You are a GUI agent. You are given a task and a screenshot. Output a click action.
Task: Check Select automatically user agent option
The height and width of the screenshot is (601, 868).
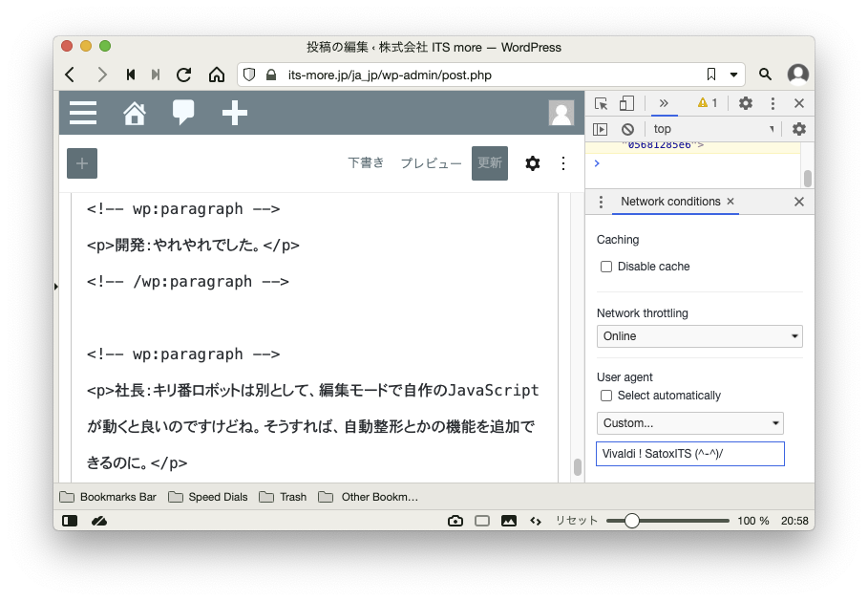605,396
